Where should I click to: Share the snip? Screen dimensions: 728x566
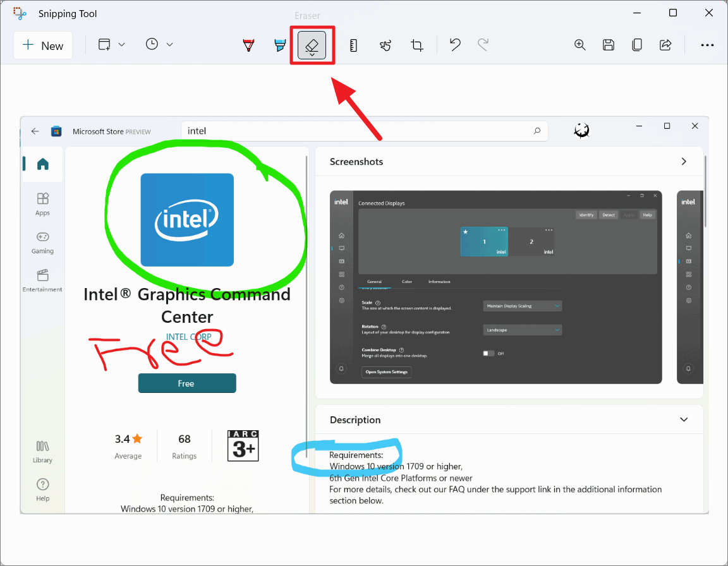click(x=665, y=45)
